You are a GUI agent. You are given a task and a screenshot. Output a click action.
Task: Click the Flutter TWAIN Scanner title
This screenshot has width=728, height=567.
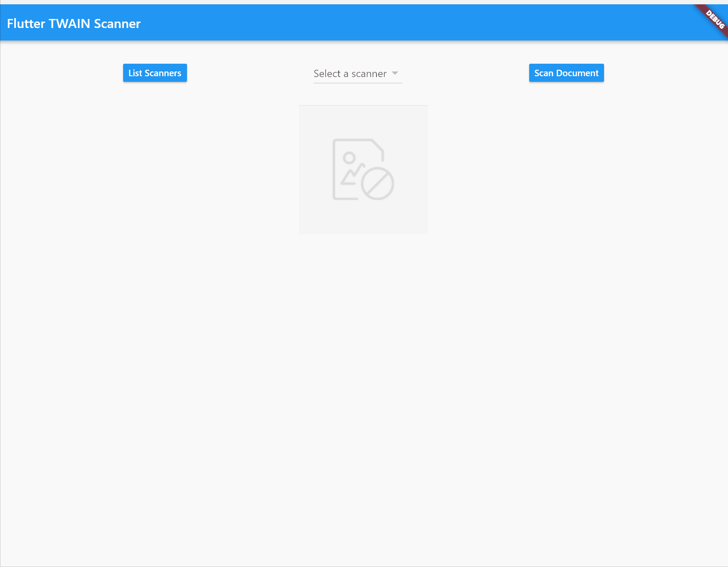pyautogui.click(x=74, y=24)
